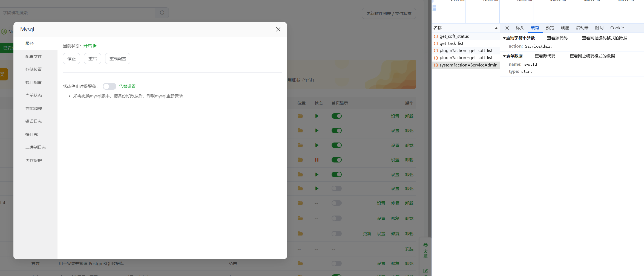The width and height of the screenshot is (644, 276).
Task: Click 查看源代码 beside 查询字符串参数
Action: (557, 38)
